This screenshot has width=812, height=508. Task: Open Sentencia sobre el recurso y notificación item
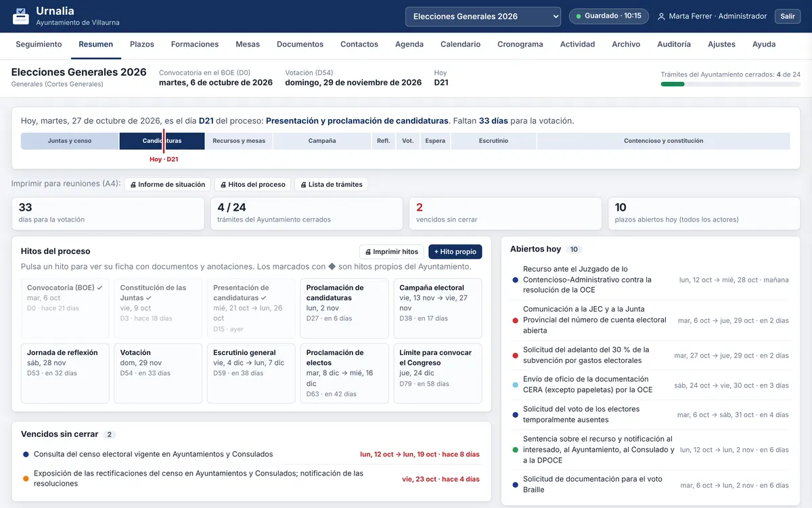pos(650,450)
